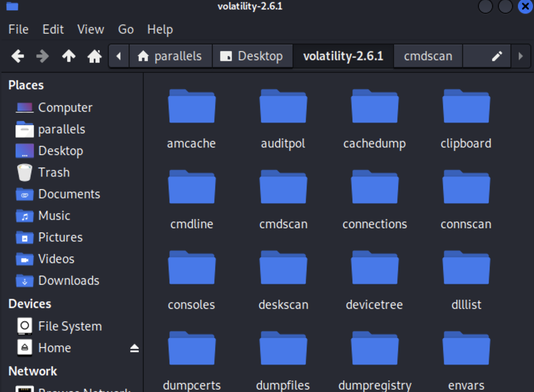This screenshot has height=392, width=534.
Task: Select Desktop in the path bar
Action: [252, 56]
